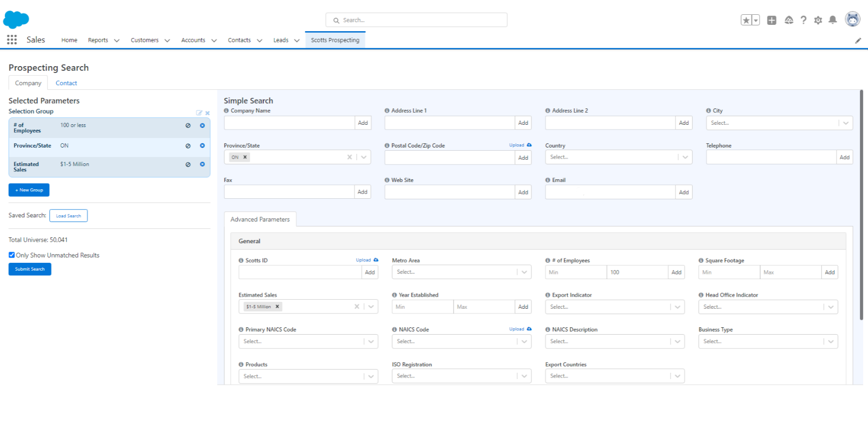Clear all Estimated Sales selections

click(357, 307)
